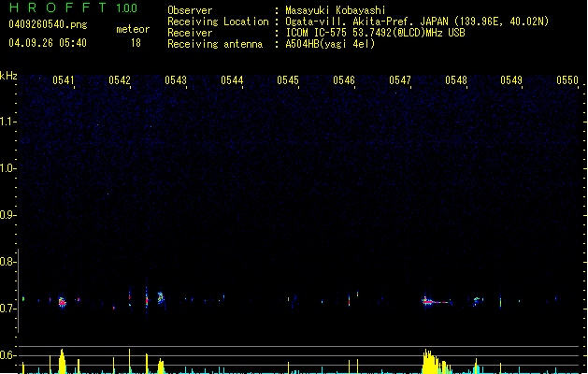Screen dimensions: 588x374
Task: Click the HROFFT 1.0.0 title text
Action: coord(73,7)
